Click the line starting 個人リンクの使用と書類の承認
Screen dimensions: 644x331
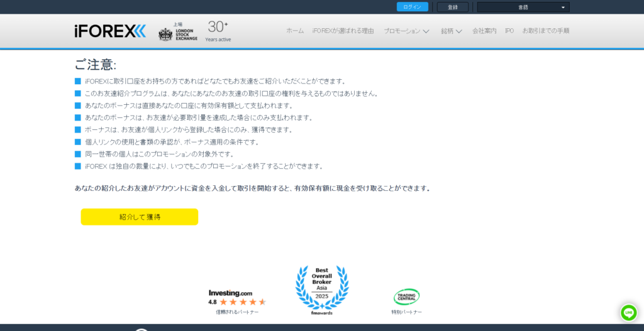tap(172, 143)
